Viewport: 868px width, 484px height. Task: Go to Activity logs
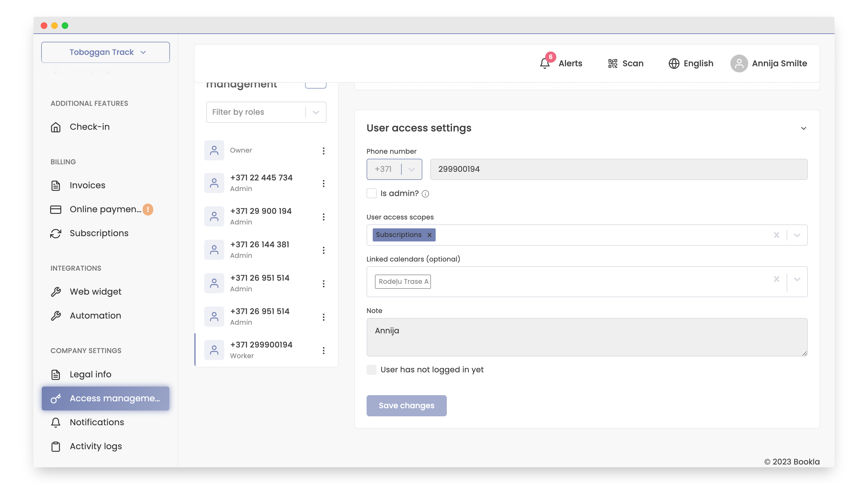[x=56, y=446]
